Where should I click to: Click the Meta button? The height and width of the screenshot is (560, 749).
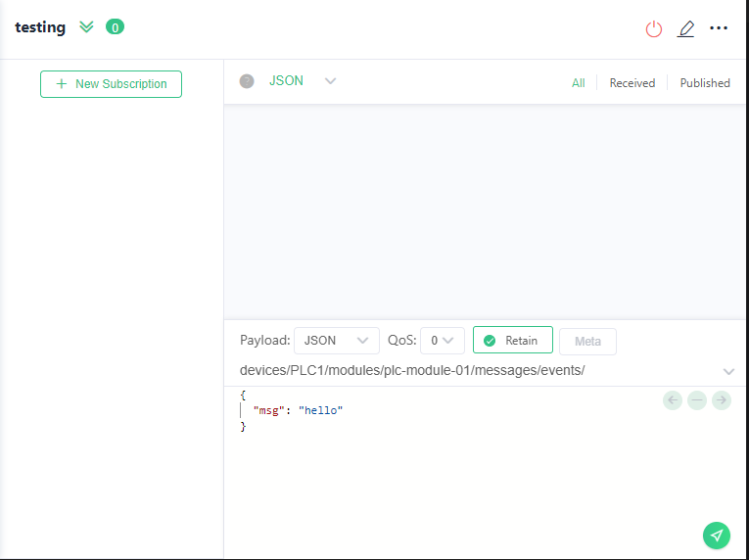pos(587,341)
